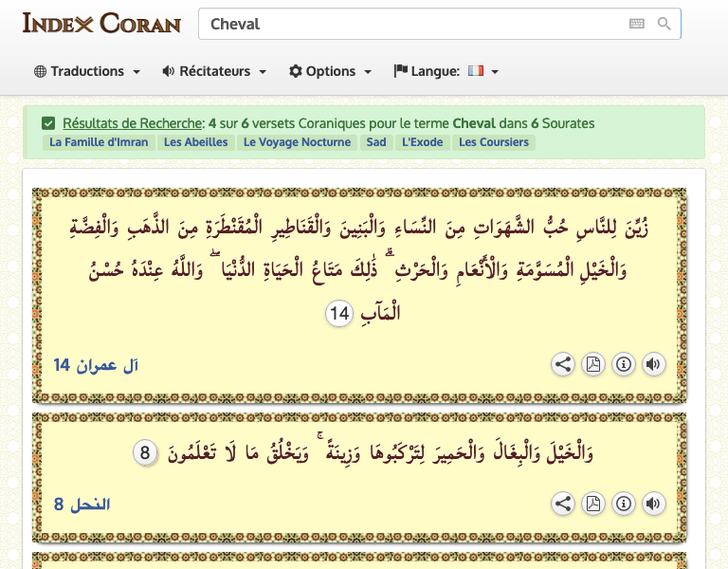728x569 pixels.
Task: Open the Récitateurs dropdown menu
Action: coord(214,71)
